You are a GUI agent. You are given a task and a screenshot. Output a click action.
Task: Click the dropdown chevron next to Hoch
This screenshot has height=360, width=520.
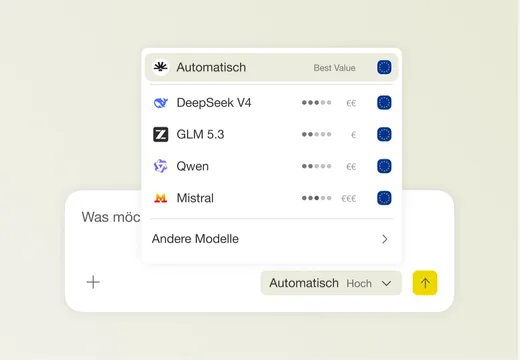pos(386,283)
